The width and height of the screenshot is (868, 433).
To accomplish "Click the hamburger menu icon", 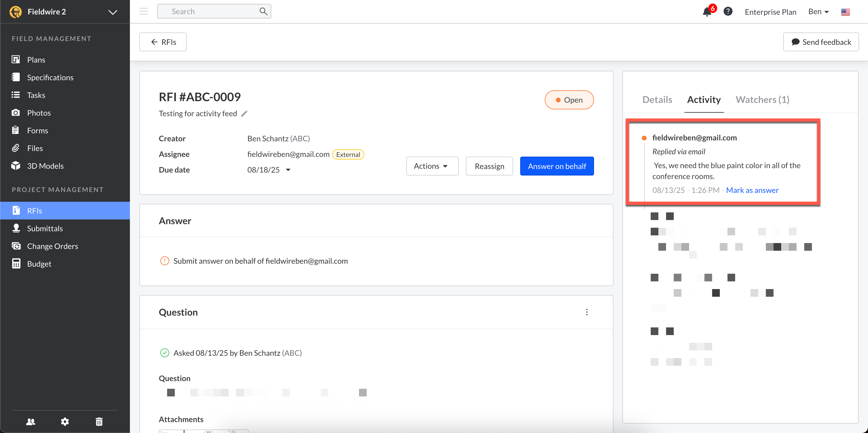I will pos(144,12).
